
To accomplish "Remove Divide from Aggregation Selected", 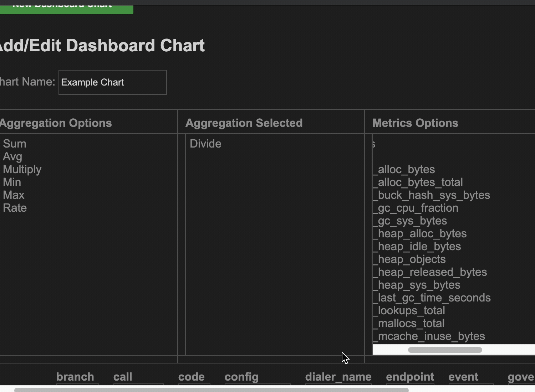I will click(205, 144).
